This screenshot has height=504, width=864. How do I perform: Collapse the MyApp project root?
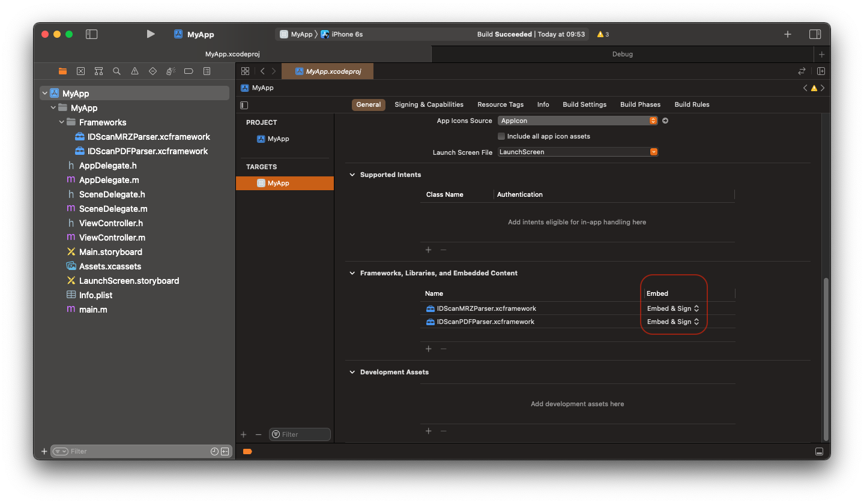pos(44,94)
